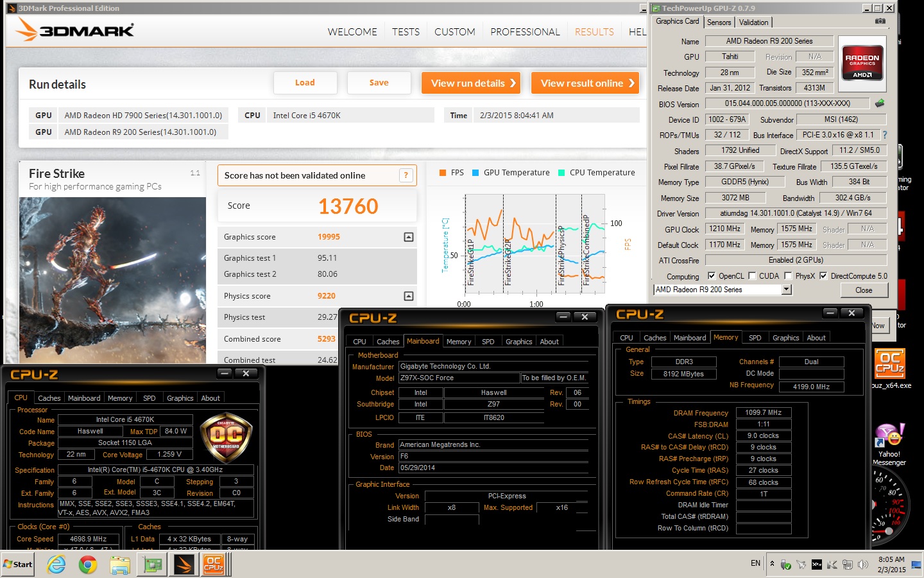Switch to the Validation tab in GPU-Z
Viewport: 924px width, 578px height.
753,22
